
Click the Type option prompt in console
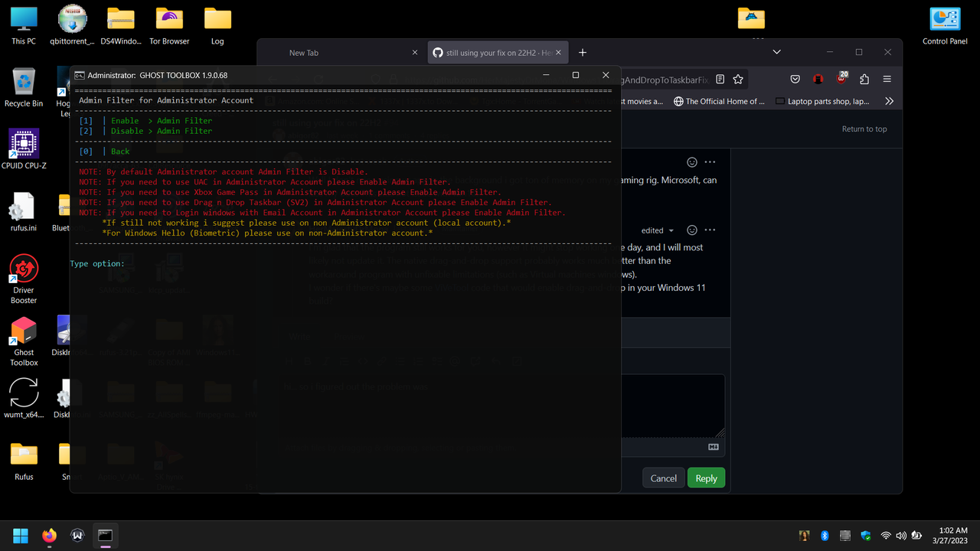coord(97,263)
